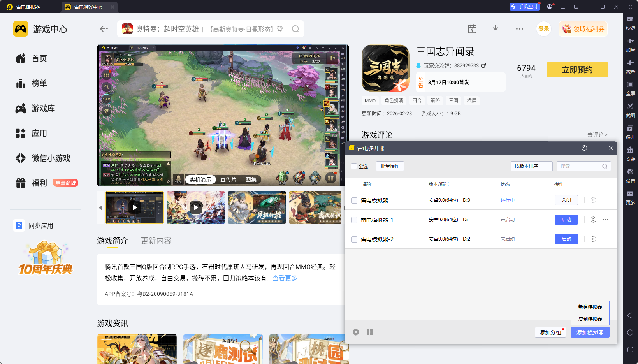Show 更多 tools in right sidebar
Screen dimensions: 638x364
[630, 198]
